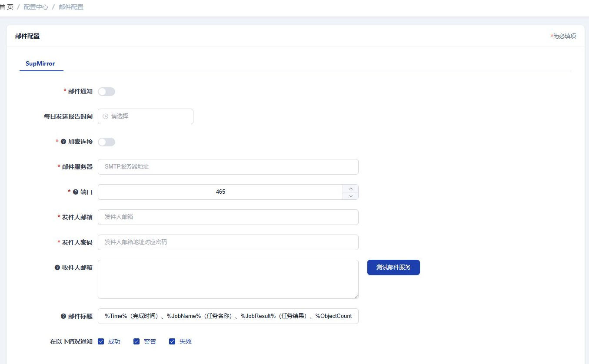Click the 邮件标题 input field
The width and height of the screenshot is (589, 364).
[228, 316]
